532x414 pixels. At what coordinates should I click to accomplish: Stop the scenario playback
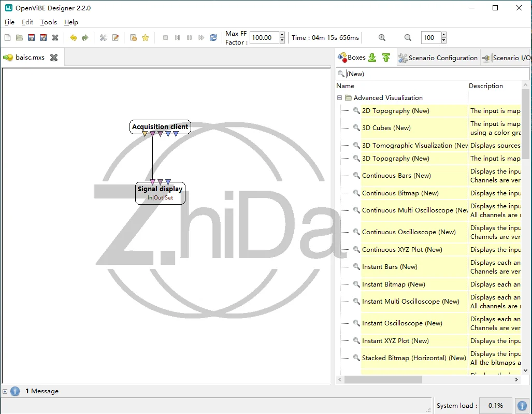tap(165, 38)
